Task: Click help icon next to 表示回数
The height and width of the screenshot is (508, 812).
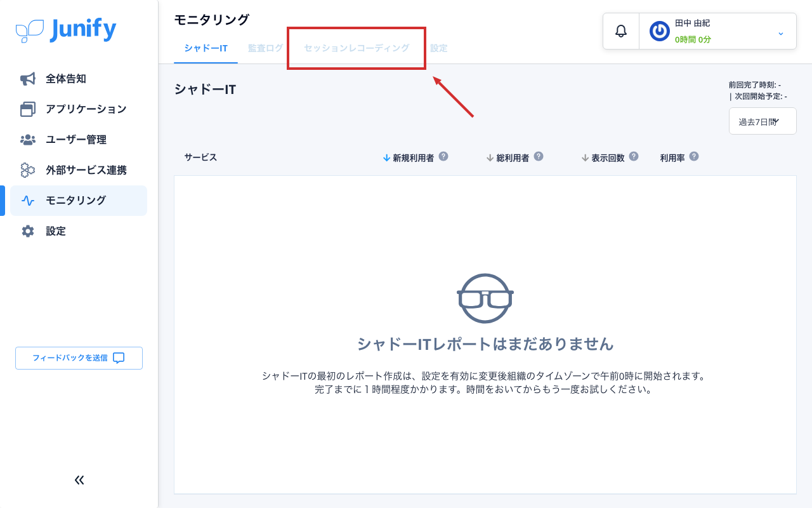Action: (x=634, y=156)
